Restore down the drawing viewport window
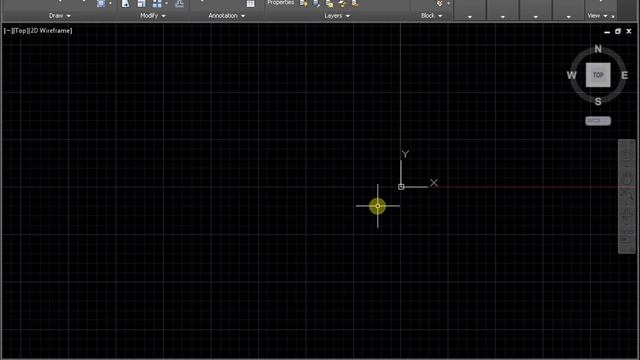640x360 pixels. (x=618, y=31)
